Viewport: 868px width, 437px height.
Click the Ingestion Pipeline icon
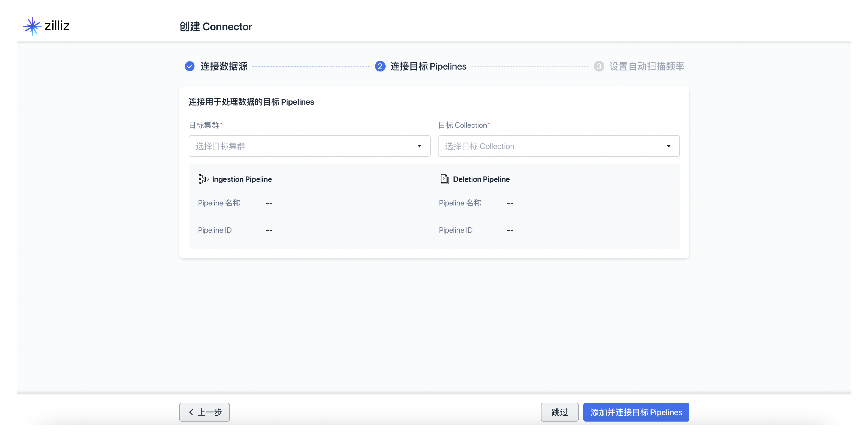pyautogui.click(x=204, y=179)
